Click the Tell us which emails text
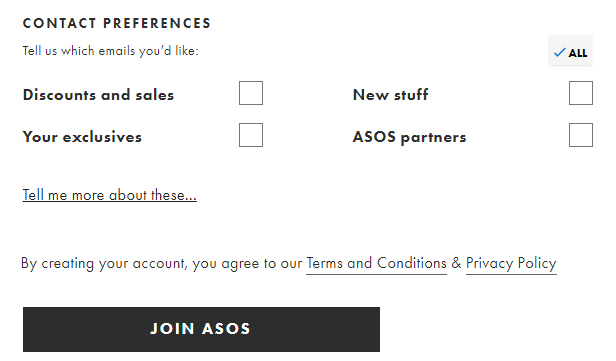The height and width of the screenshot is (361, 616). [x=110, y=51]
